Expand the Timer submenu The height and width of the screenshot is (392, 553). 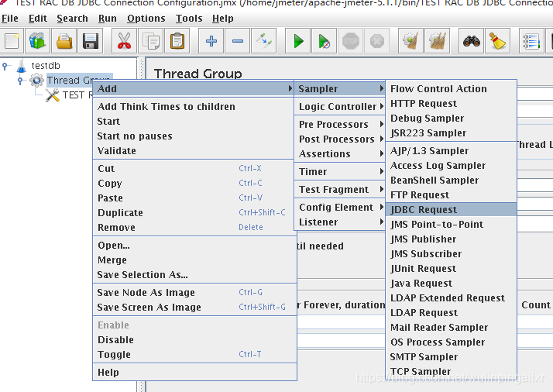340,172
